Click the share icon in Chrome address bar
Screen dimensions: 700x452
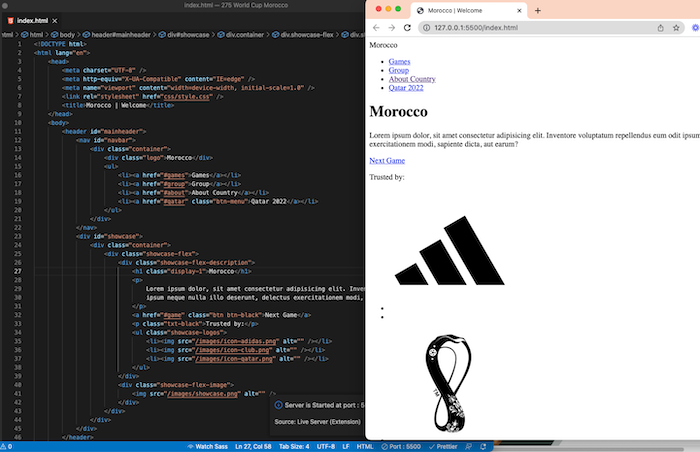pyautogui.click(x=660, y=28)
